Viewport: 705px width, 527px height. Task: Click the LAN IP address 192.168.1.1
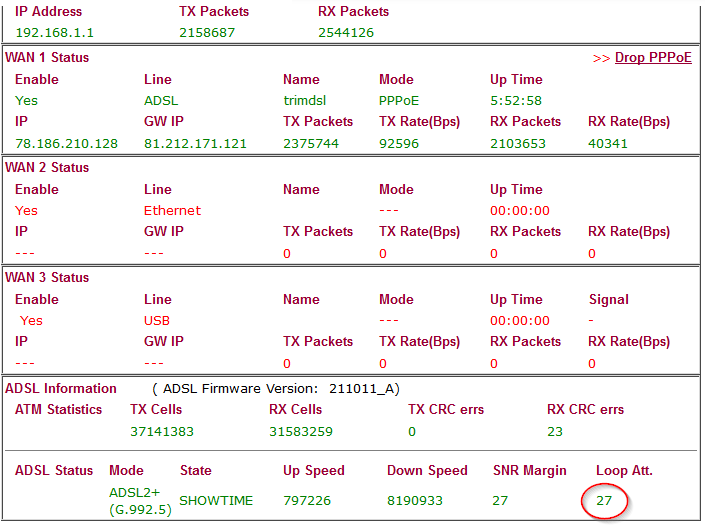(x=55, y=33)
